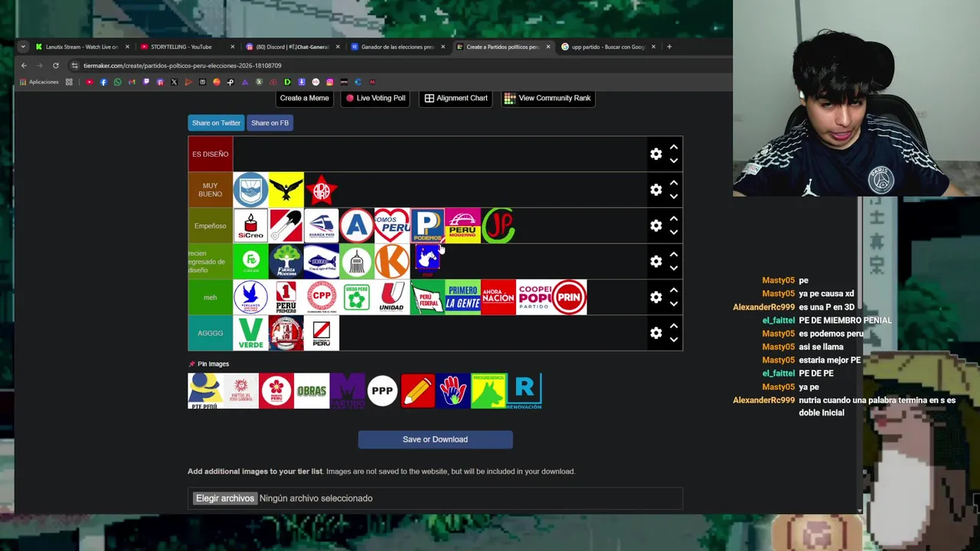Open settings gear for meh tier
This screenshot has width=980, height=551.
coord(656,297)
